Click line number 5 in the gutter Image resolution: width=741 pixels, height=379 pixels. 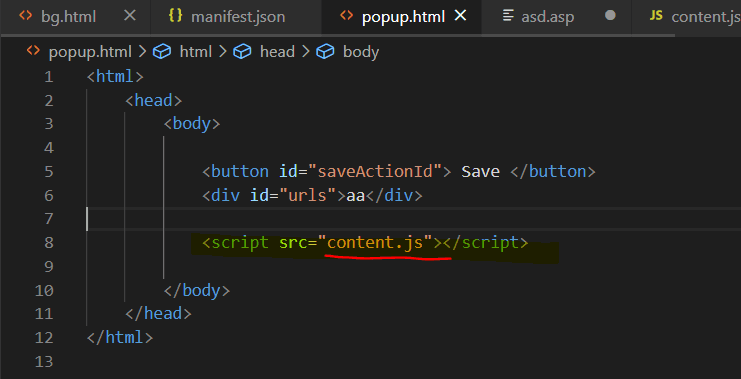(x=49, y=172)
